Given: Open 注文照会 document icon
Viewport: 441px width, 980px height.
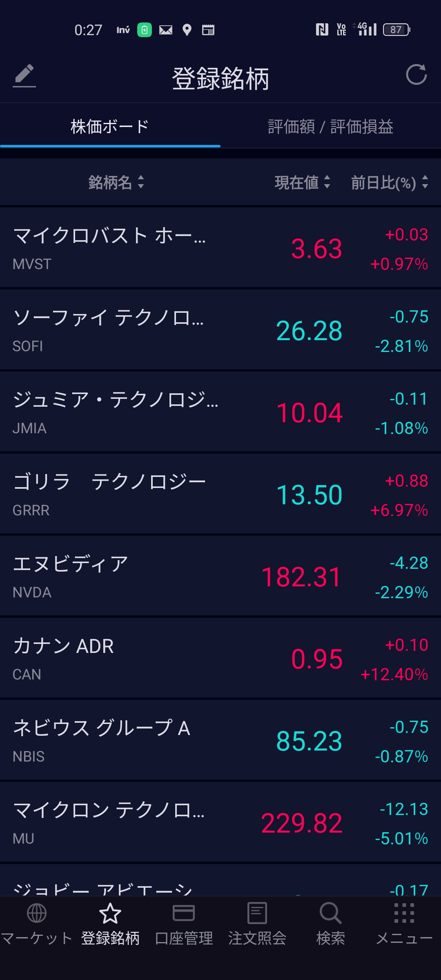Looking at the screenshot, I should click(x=257, y=913).
